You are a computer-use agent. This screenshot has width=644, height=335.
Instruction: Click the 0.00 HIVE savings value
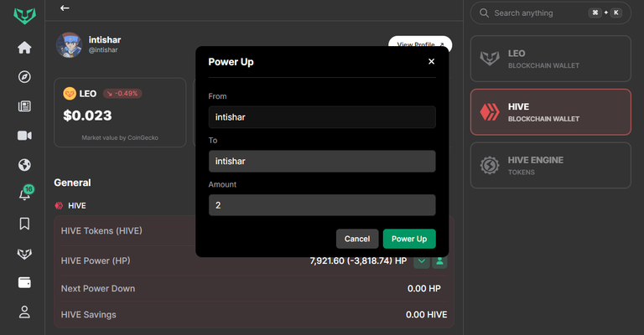426,315
